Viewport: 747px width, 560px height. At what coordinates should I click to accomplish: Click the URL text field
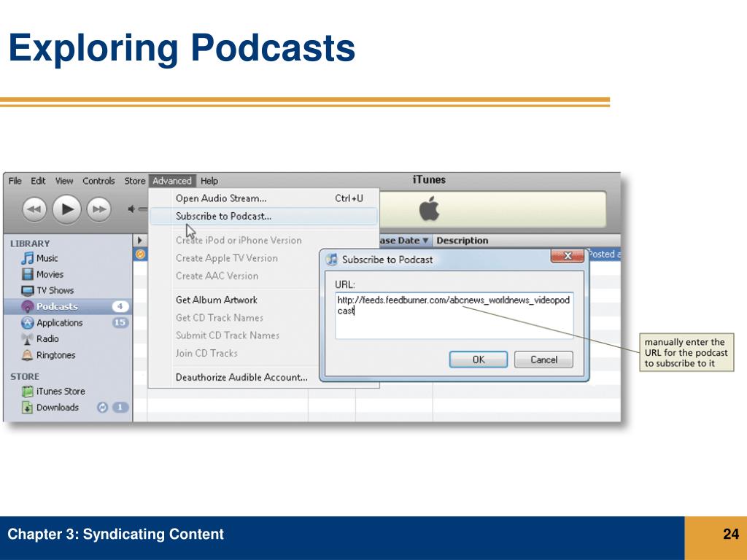pos(454,315)
